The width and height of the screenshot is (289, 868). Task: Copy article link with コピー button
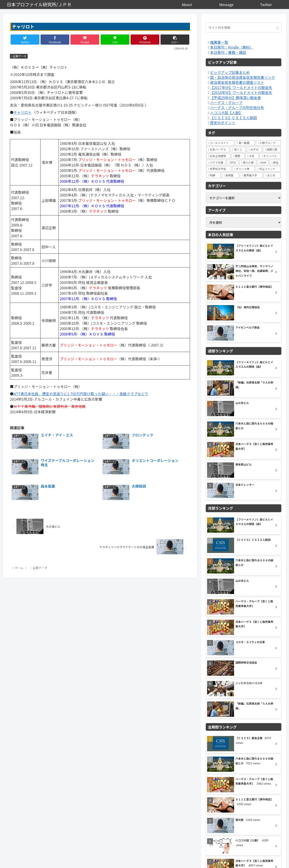click(175, 39)
